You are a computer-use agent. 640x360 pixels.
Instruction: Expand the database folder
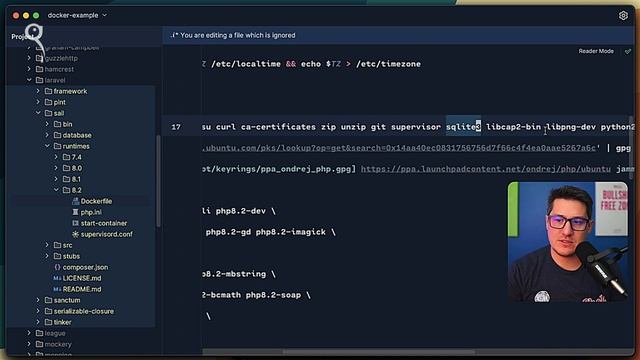point(47,135)
